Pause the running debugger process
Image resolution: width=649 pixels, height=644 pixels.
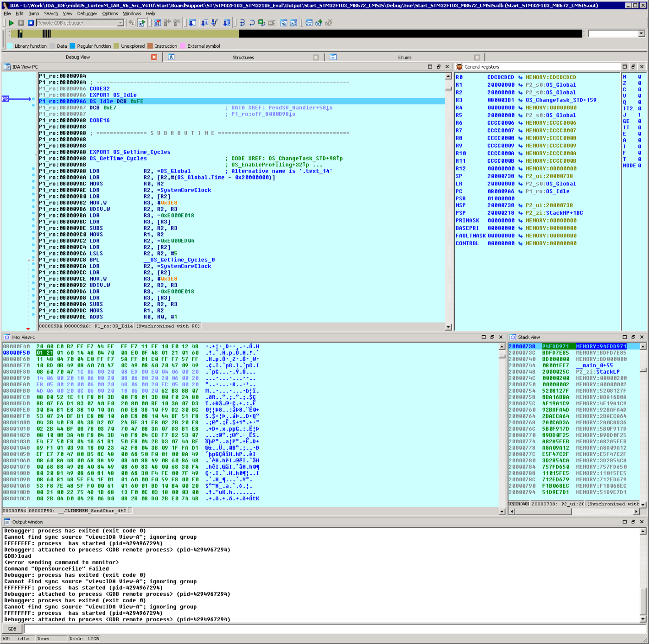pos(21,23)
